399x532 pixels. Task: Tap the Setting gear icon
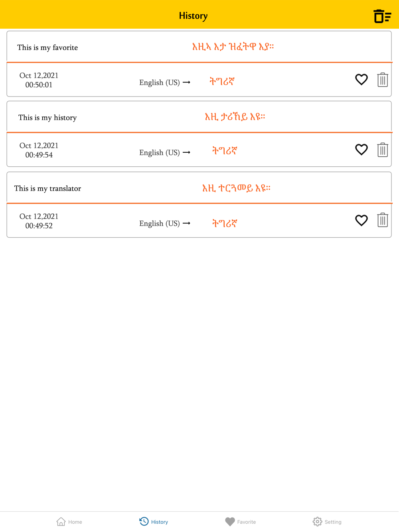[317, 522]
